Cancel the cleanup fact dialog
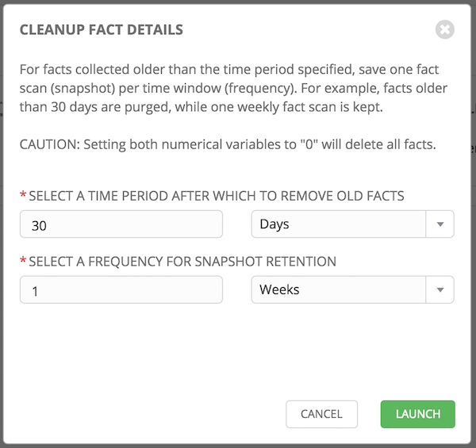 321,414
